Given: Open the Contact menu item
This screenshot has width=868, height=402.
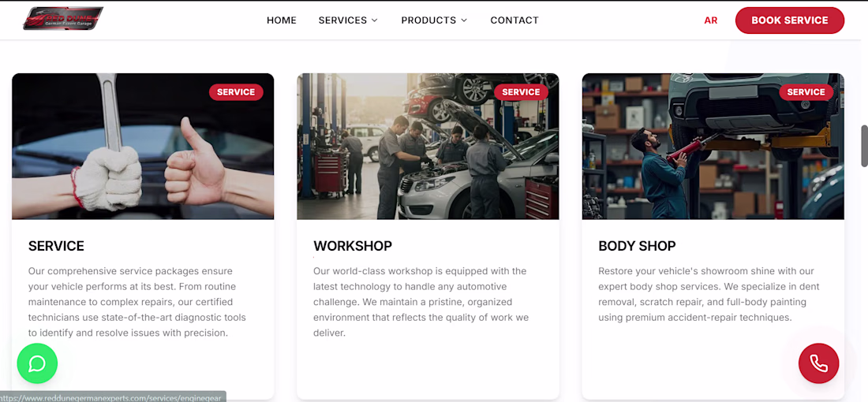Looking at the screenshot, I should tap(514, 20).
